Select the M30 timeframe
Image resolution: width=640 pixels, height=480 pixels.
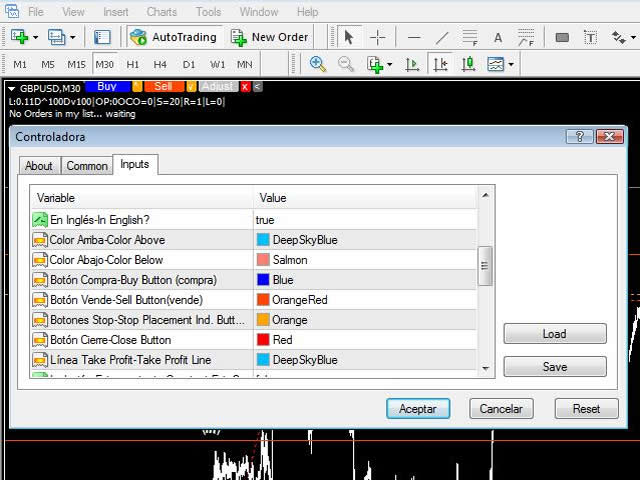[104, 64]
